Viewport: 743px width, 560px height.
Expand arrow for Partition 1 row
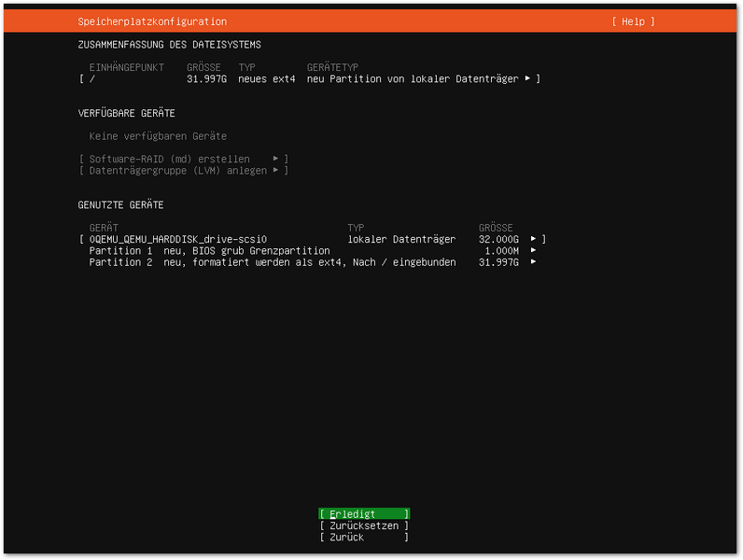533,250
